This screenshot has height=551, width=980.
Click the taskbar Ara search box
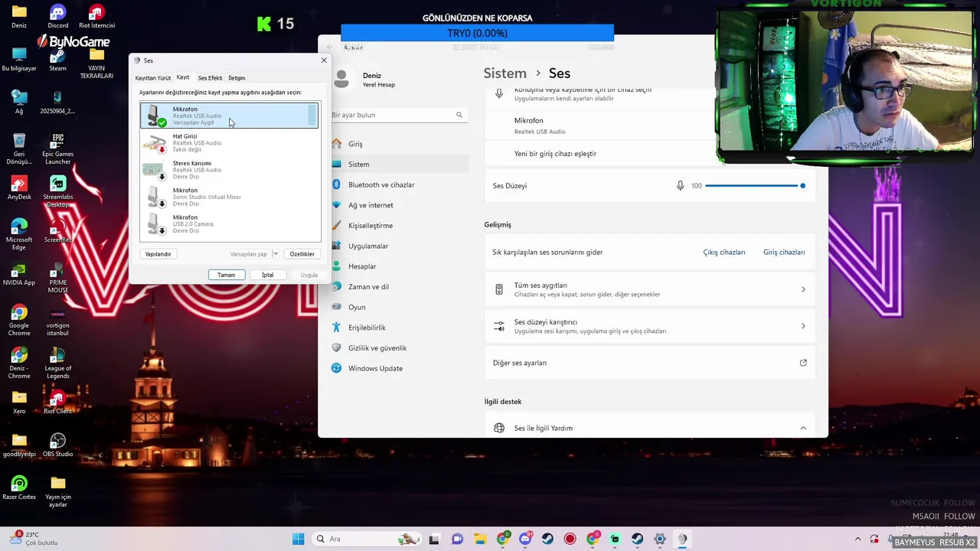point(367,539)
